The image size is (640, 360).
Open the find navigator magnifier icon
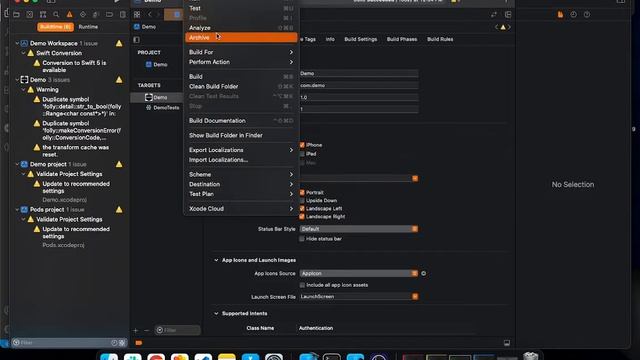[x=56, y=15]
